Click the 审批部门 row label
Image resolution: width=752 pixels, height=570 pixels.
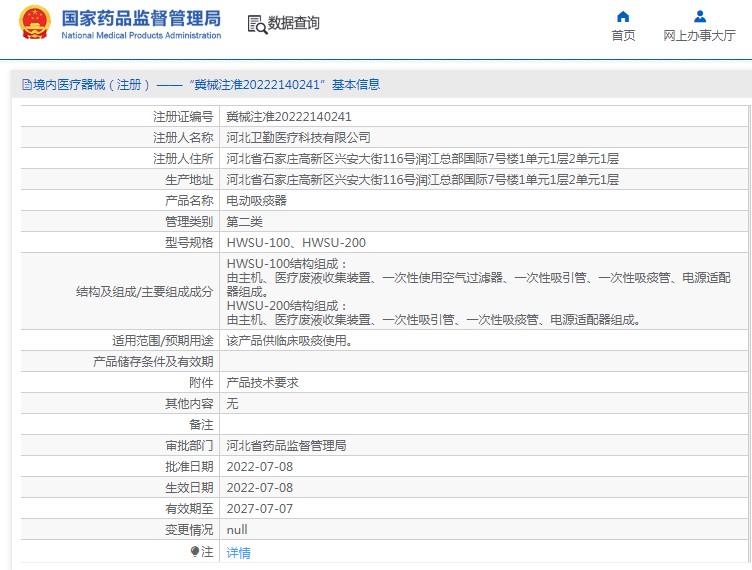[x=189, y=446]
